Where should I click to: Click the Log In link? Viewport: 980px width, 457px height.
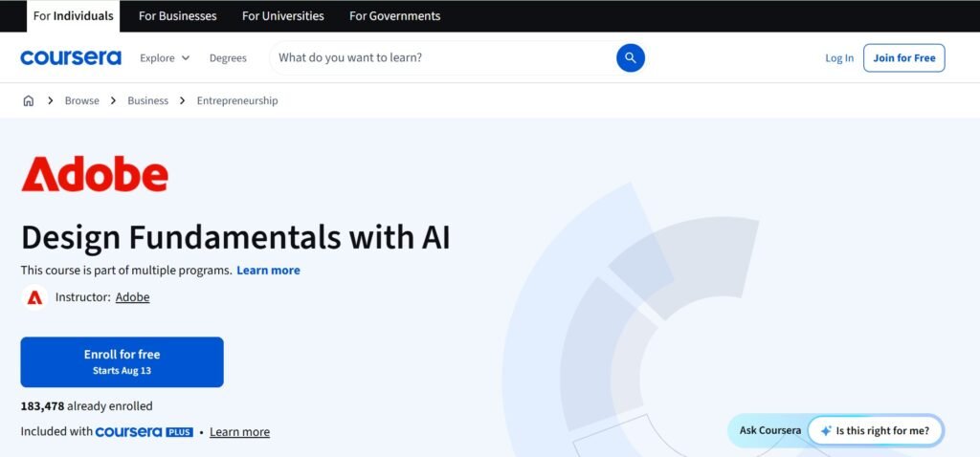839,58
